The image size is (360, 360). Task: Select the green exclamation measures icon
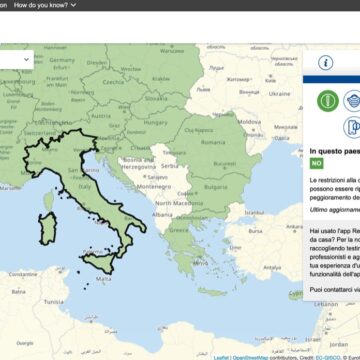tap(328, 101)
